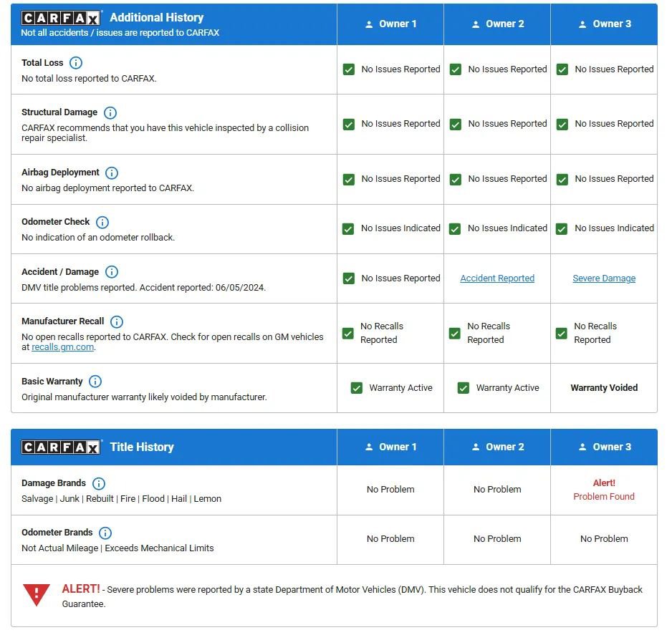Click Owner 2 Warranty Active checkmark
672x640 pixels.
click(x=463, y=388)
